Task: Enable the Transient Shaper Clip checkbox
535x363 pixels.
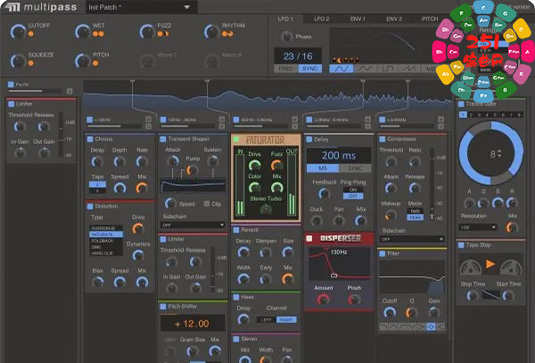Action: (206, 204)
